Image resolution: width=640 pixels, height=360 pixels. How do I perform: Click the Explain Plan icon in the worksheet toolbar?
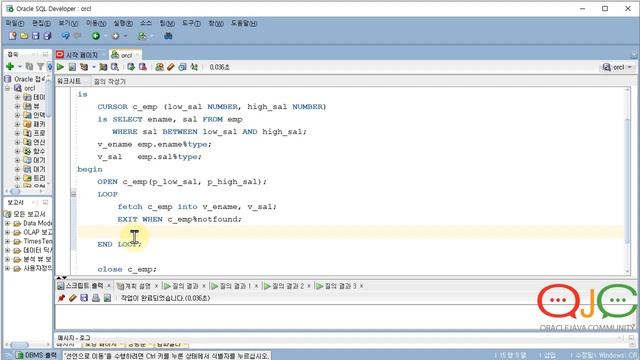click(x=84, y=67)
